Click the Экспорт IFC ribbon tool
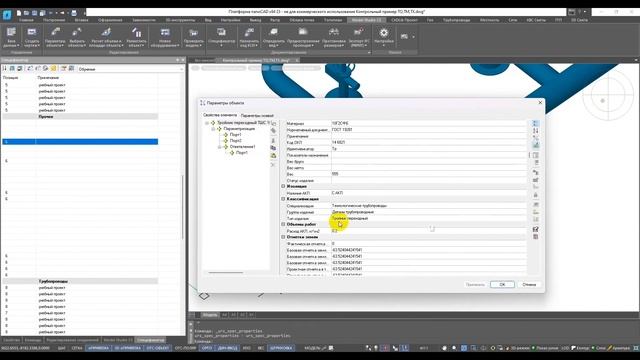 point(358,37)
